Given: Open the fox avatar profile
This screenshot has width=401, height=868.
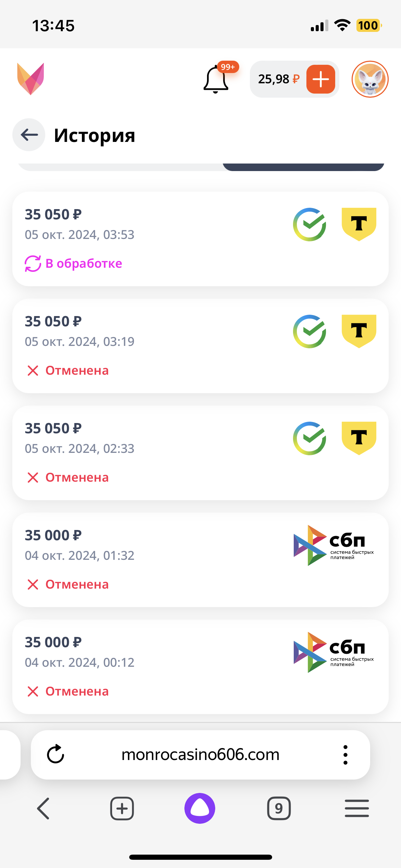Looking at the screenshot, I should [x=370, y=79].
